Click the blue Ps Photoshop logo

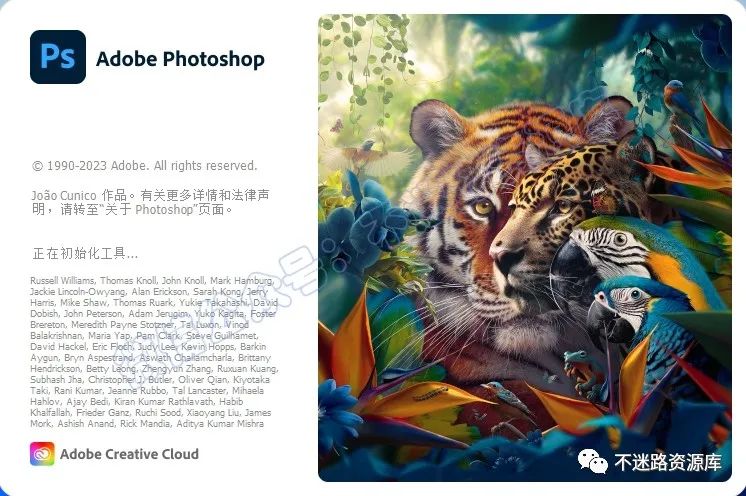point(58,57)
